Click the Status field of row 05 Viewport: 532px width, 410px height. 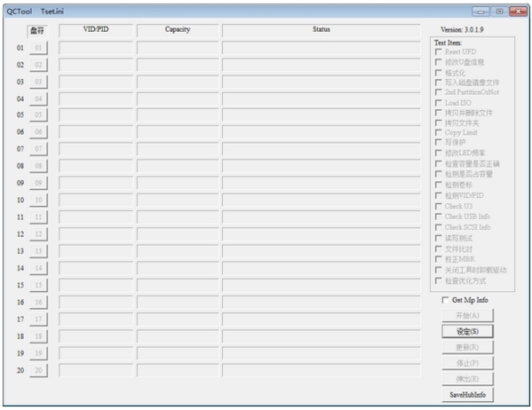[x=321, y=114]
